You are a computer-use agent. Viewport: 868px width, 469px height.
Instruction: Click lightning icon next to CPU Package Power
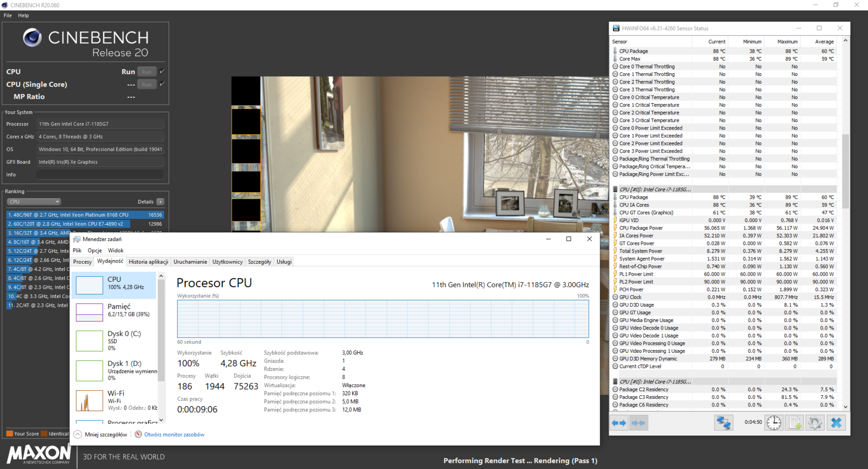point(615,228)
